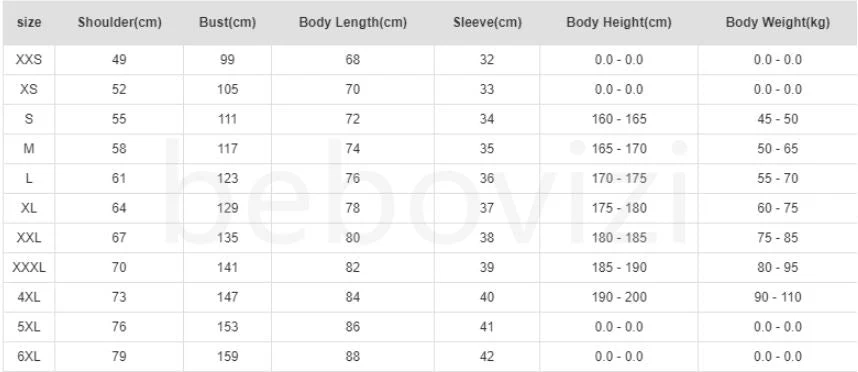Select shoulder value 64 for XL

pos(119,208)
